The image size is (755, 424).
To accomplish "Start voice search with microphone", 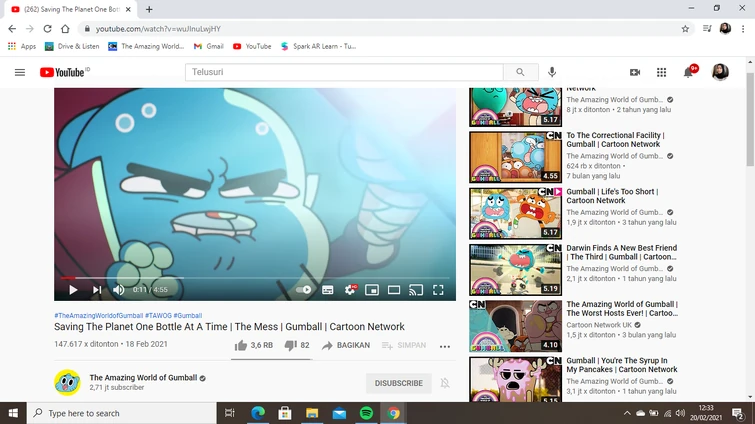I will point(552,72).
